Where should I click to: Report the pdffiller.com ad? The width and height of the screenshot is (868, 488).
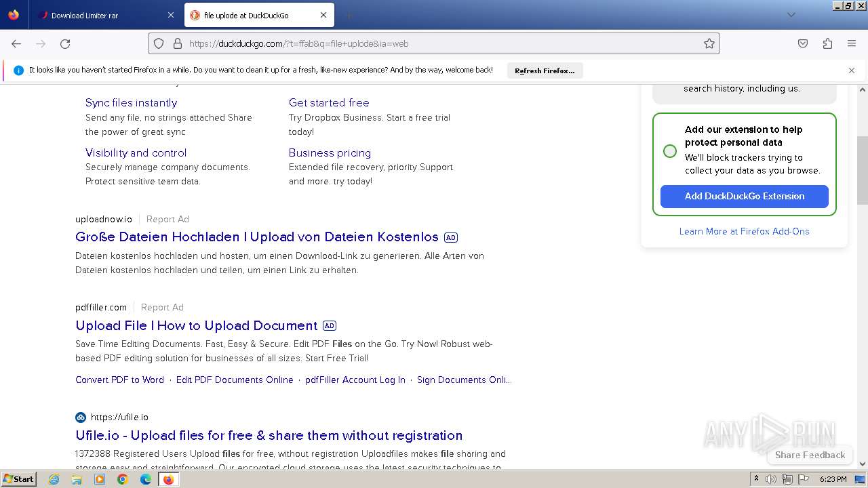pyautogui.click(x=162, y=307)
